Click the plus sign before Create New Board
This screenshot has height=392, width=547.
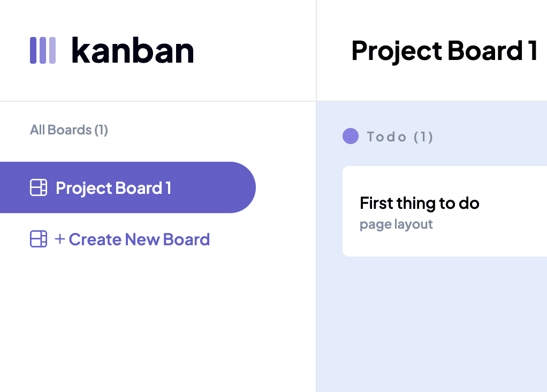pos(59,239)
